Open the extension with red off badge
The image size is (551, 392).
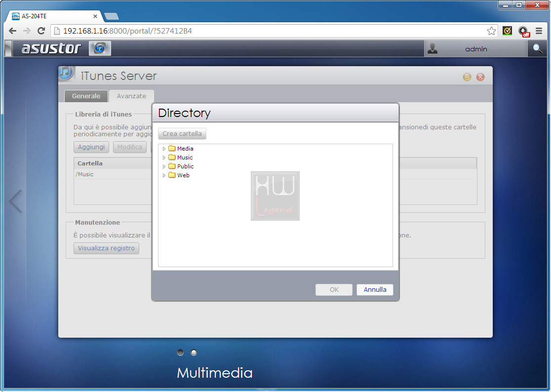tap(523, 31)
